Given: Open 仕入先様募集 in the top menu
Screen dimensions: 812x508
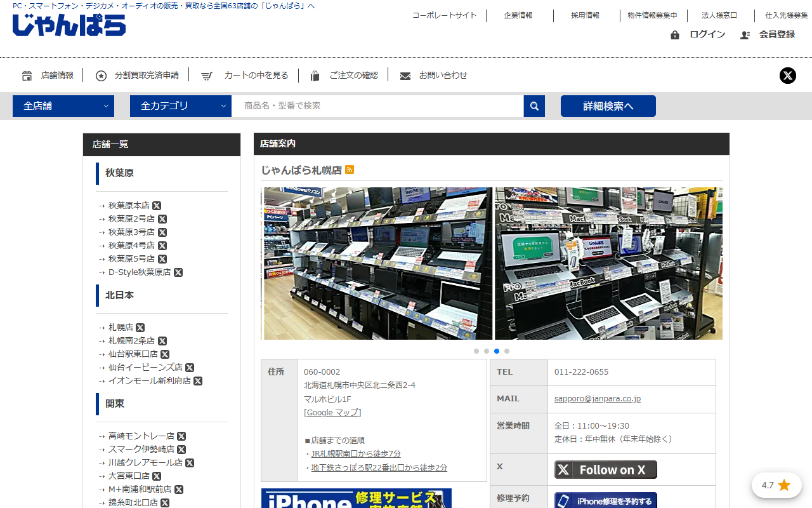Looking at the screenshot, I should click(x=787, y=15).
